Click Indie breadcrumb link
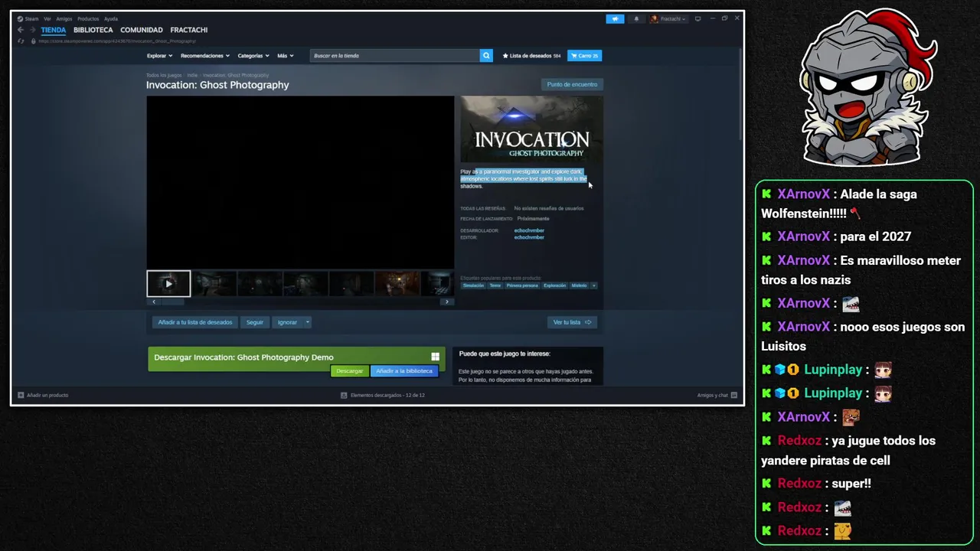Viewport: 980px width, 551px height. [x=192, y=75]
